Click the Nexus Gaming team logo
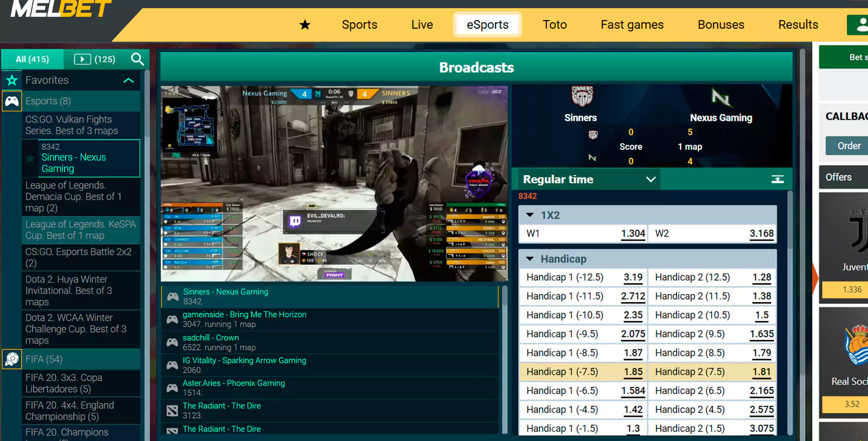868x441 pixels. coord(721,97)
